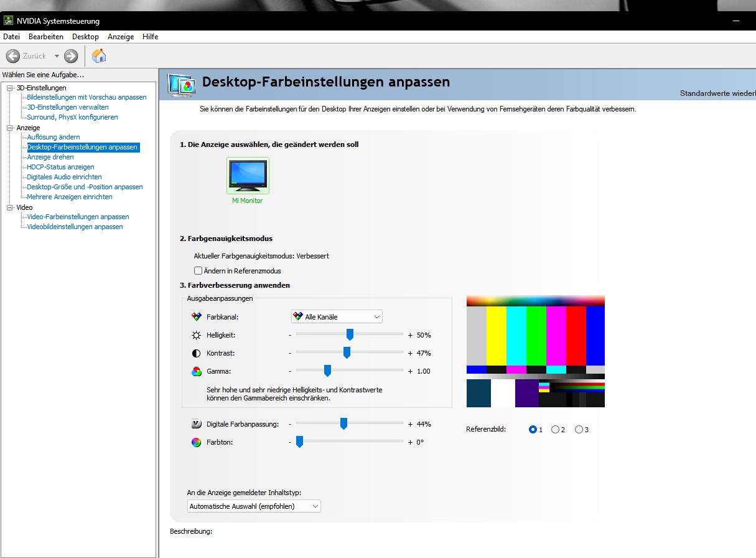756x558 pixels.
Task: Open Surround, PhysX konfigurieren
Action: pos(72,117)
